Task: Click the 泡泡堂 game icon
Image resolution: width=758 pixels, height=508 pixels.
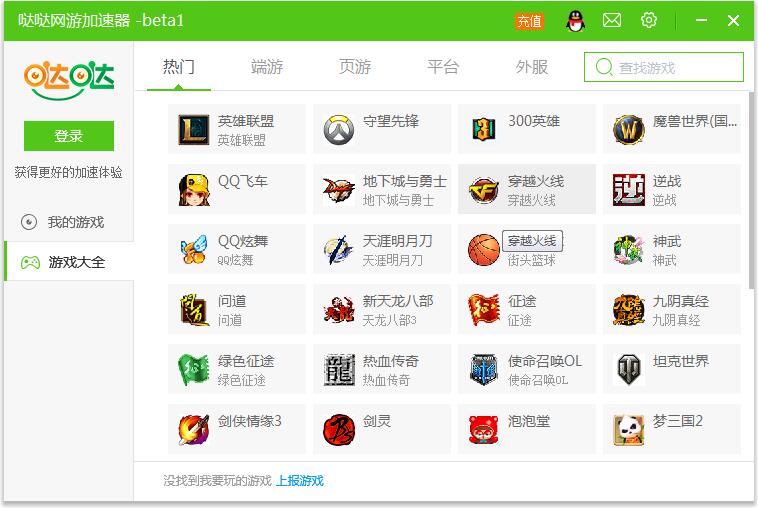Action: [x=484, y=429]
